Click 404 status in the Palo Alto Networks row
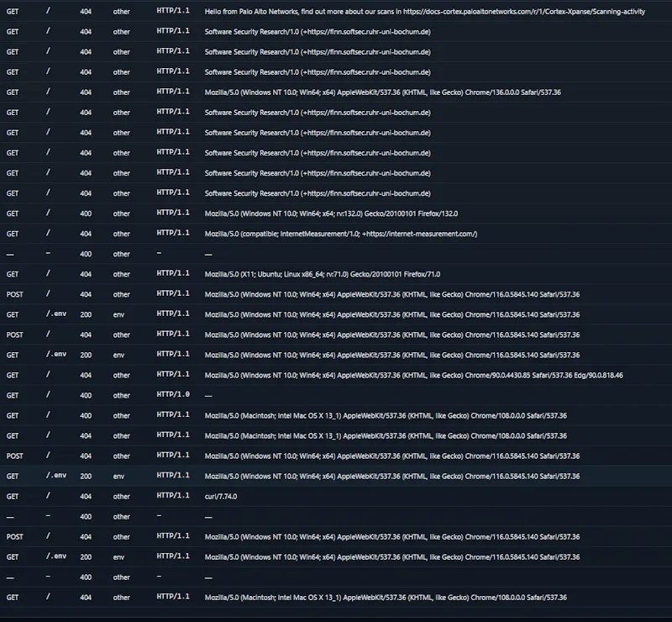The height and width of the screenshot is (622, 672). pos(86,12)
